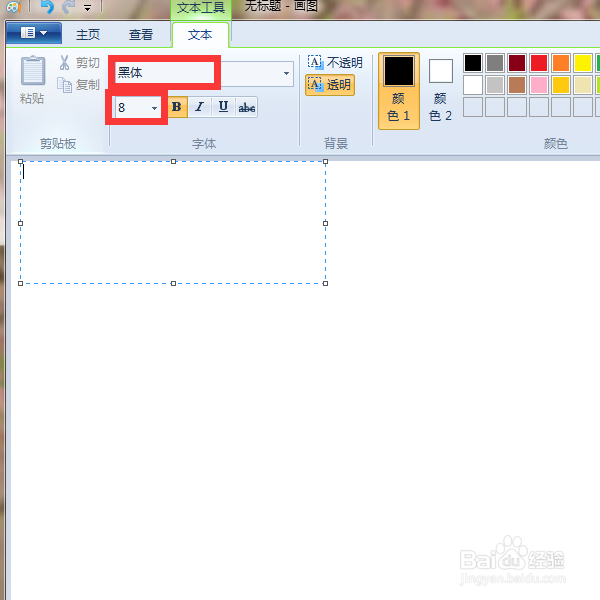Expand the font family dropdown arrow

(x=286, y=73)
